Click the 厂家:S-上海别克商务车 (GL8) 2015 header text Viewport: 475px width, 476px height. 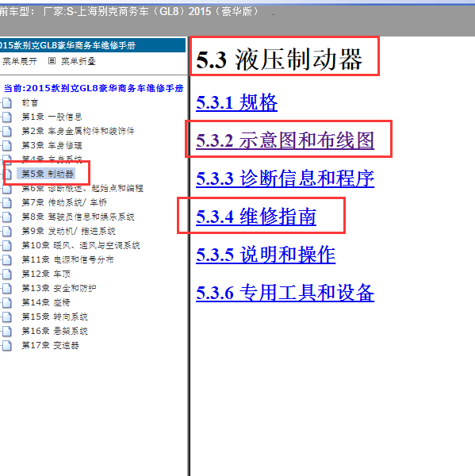pyautogui.click(x=151, y=12)
